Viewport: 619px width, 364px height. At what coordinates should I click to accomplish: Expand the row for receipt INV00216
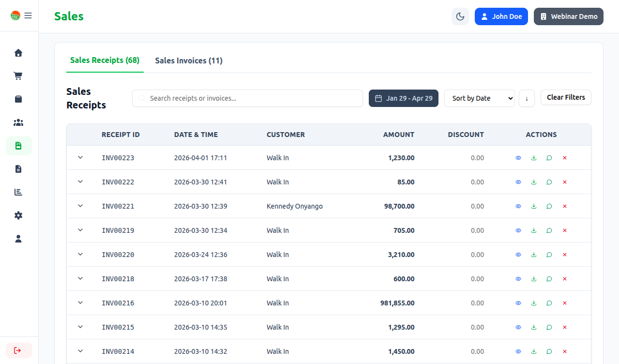coord(80,303)
